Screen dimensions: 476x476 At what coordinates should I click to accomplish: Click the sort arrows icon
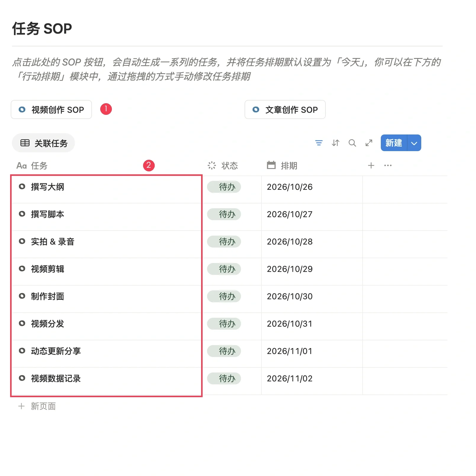[335, 143]
